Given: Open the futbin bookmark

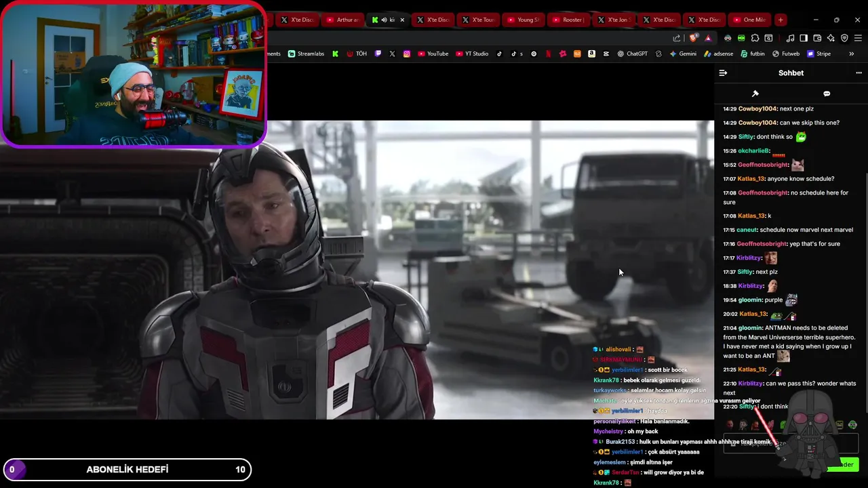Looking at the screenshot, I should coord(752,54).
